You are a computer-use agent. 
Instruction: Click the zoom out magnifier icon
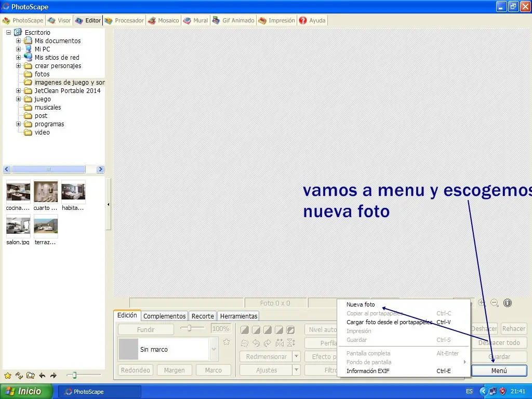click(495, 303)
